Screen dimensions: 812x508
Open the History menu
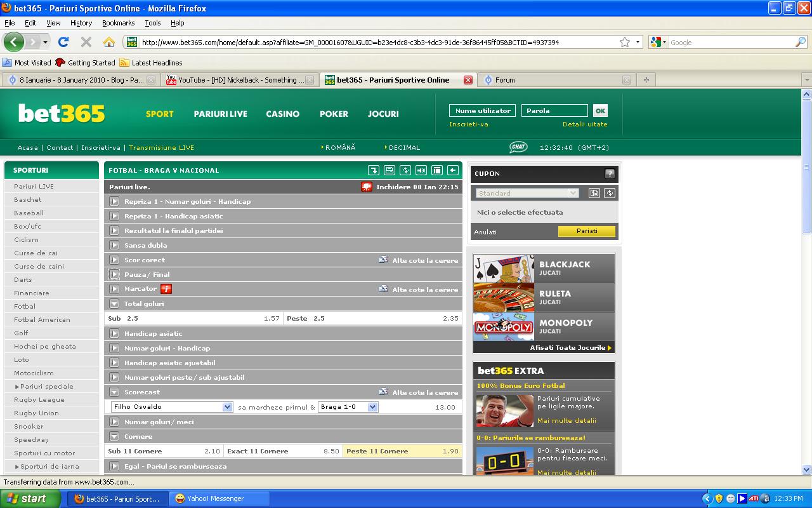click(81, 23)
